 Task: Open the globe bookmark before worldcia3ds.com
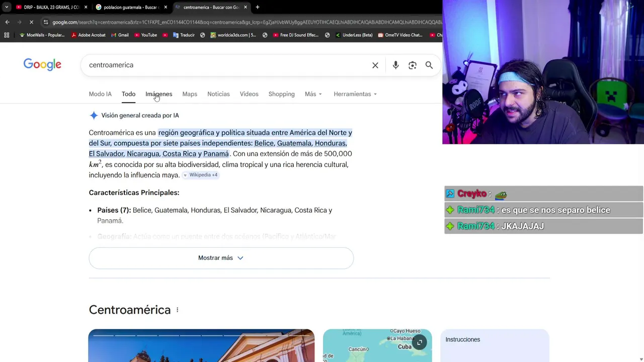pos(202,35)
